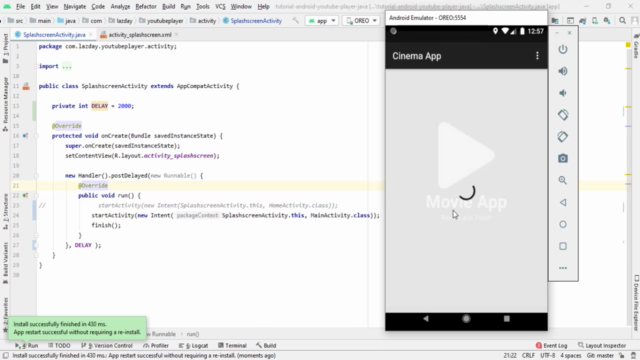Open CRLF line separator selector
Screen dimensions: 640x360
point(528,356)
